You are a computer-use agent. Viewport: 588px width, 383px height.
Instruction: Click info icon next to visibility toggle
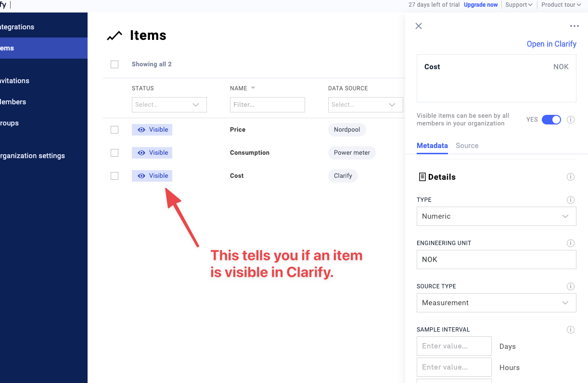click(x=571, y=120)
